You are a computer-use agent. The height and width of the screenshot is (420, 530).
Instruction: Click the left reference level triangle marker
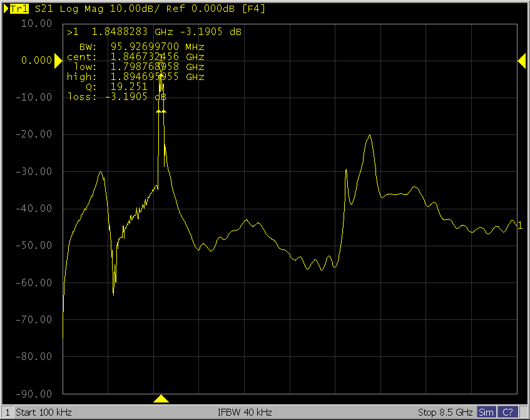[58, 60]
